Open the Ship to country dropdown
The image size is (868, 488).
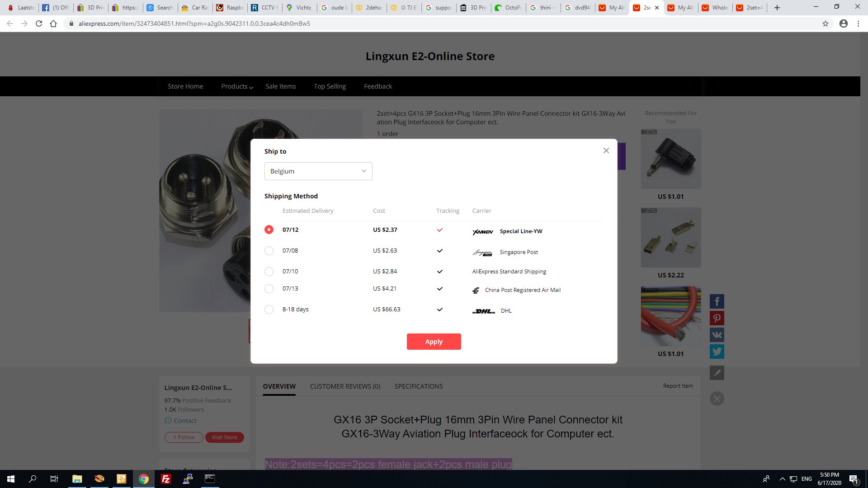point(318,171)
